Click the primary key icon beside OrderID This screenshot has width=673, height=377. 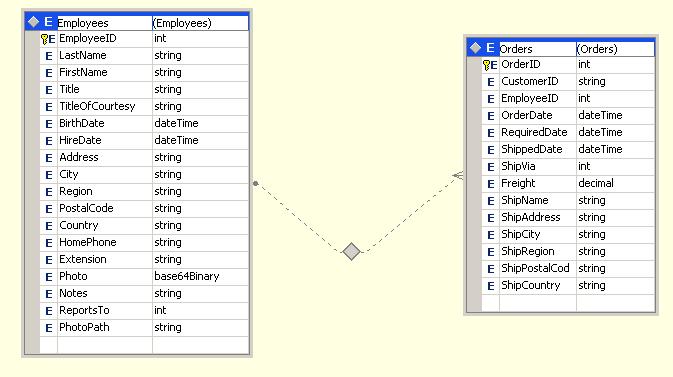[x=486, y=65]
